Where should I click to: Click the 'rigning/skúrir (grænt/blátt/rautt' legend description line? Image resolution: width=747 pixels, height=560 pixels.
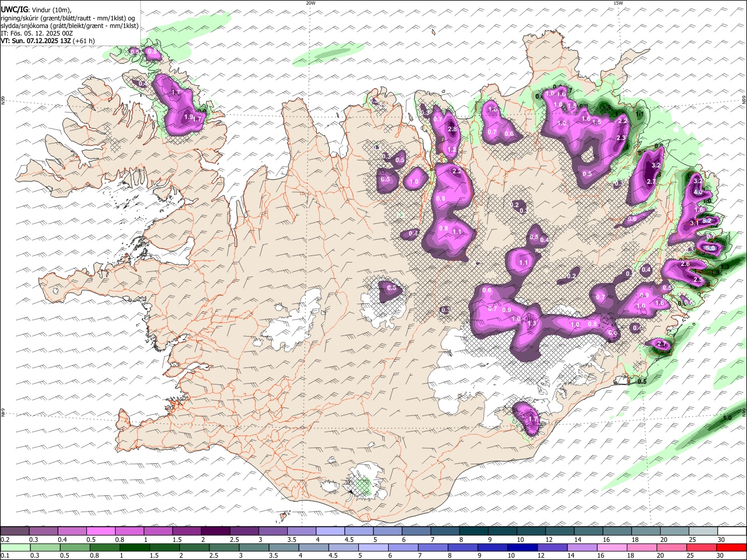67,18
